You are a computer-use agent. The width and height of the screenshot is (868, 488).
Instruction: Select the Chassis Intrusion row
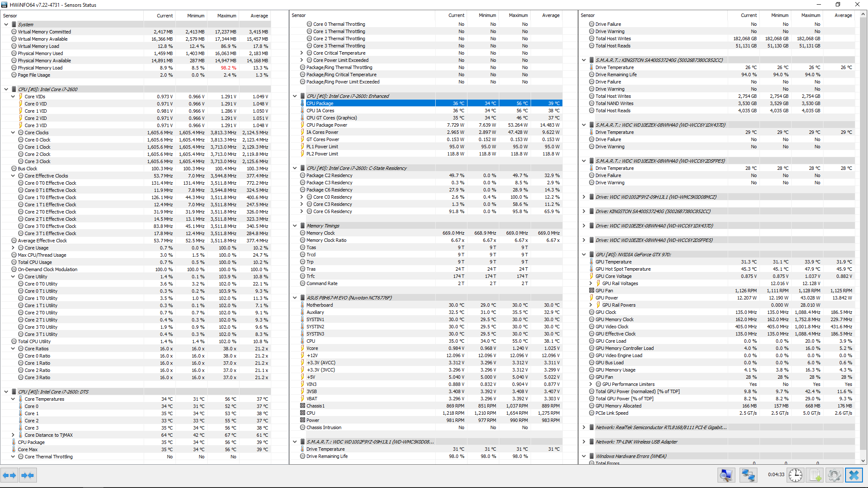(431, 427)
